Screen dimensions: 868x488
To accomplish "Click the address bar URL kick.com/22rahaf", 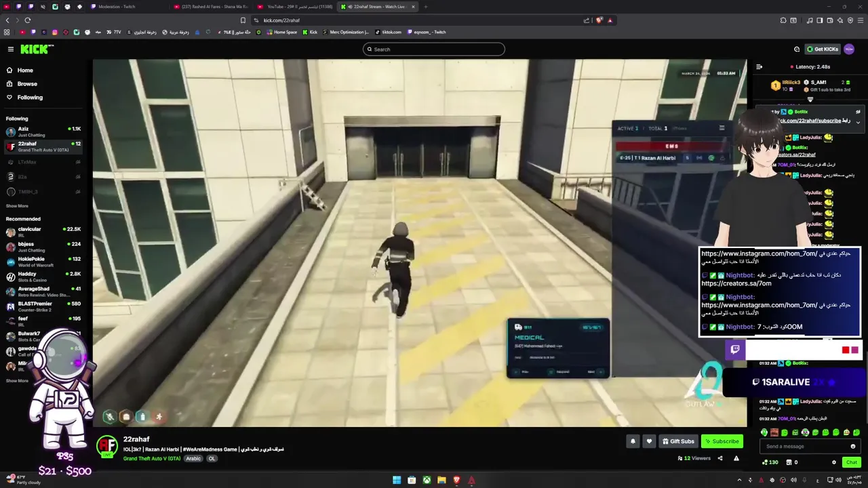I will coord(281,20).
